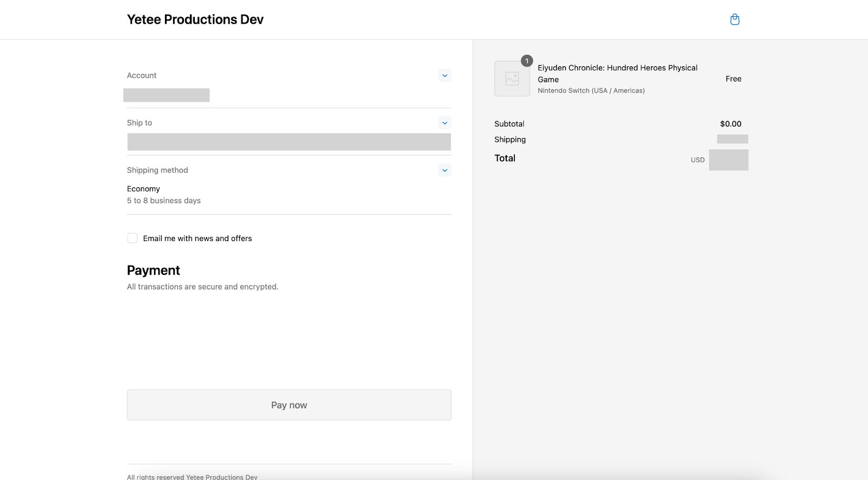Click the Shipping label in order summary
The height and width of the screenshot is (480, 868).
pos(510,140)
